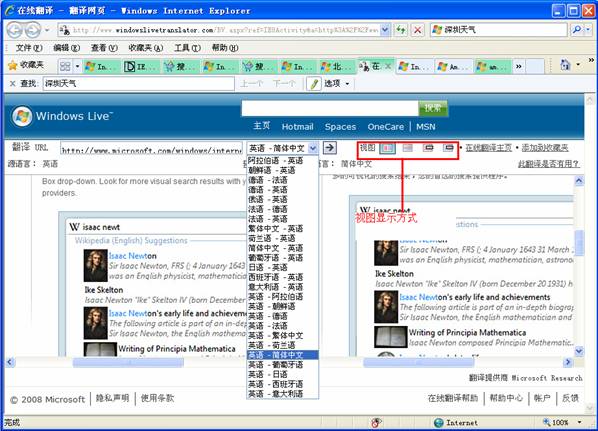
Task: Click the Quick Tabs grid icon
Action: coord(65,66)
